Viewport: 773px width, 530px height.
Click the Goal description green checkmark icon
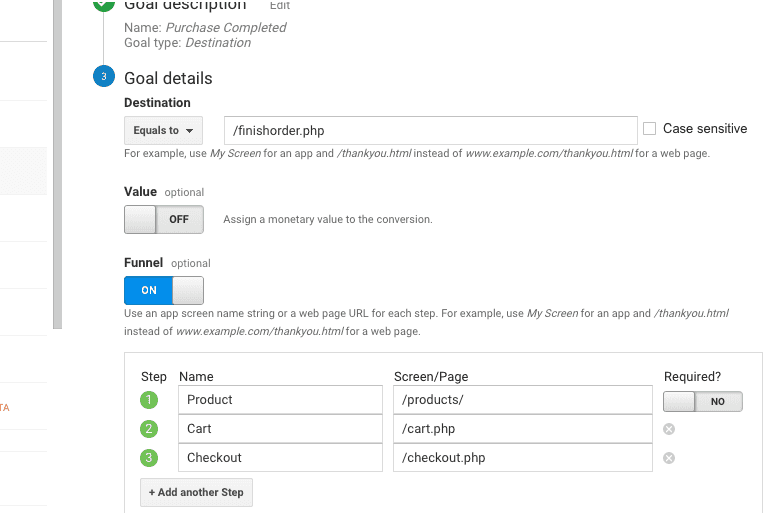(x=103, y=4)
